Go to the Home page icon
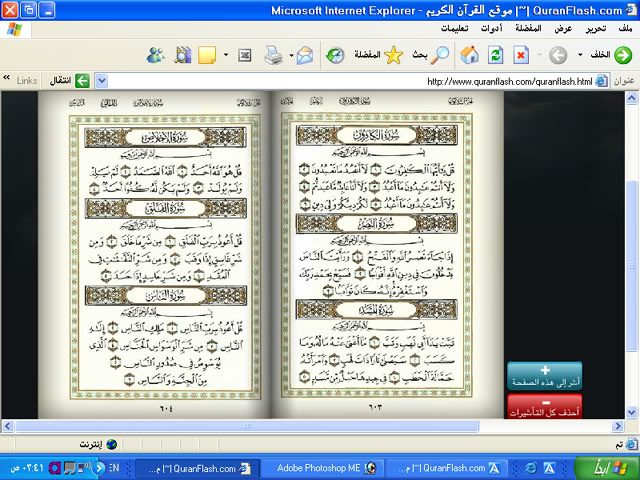The width and height of the screenshot is (640, 480). pos(469,55)
